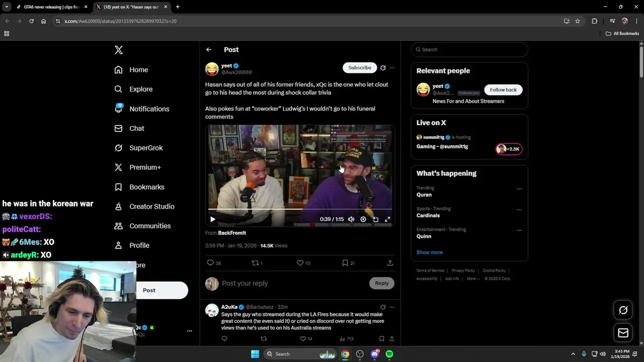Open Communities in sidebar
The image size is (644, 362).
[142, 226]
